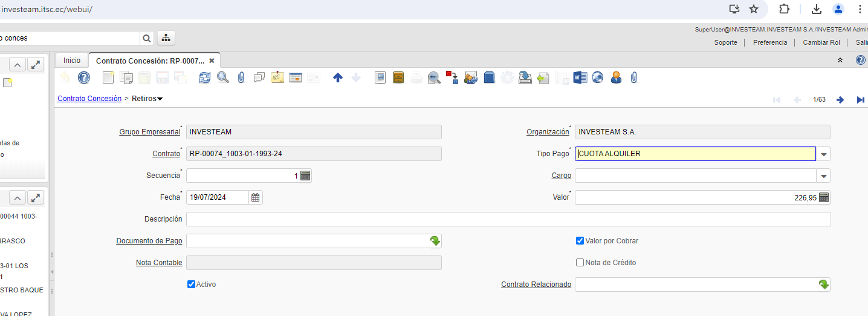The height and width of the screenshot is (316, 868).
Task: Click the Word document export icon
Action: [580, 77]
